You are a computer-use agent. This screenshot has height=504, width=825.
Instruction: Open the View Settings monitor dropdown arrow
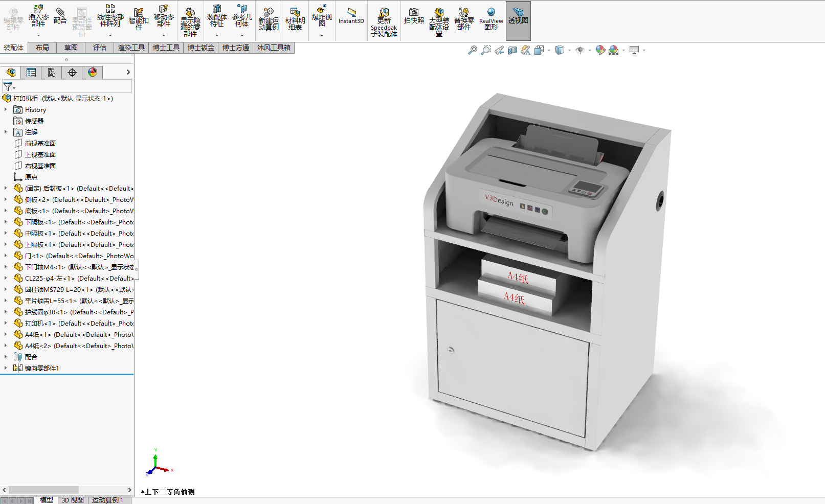point(644,50)
